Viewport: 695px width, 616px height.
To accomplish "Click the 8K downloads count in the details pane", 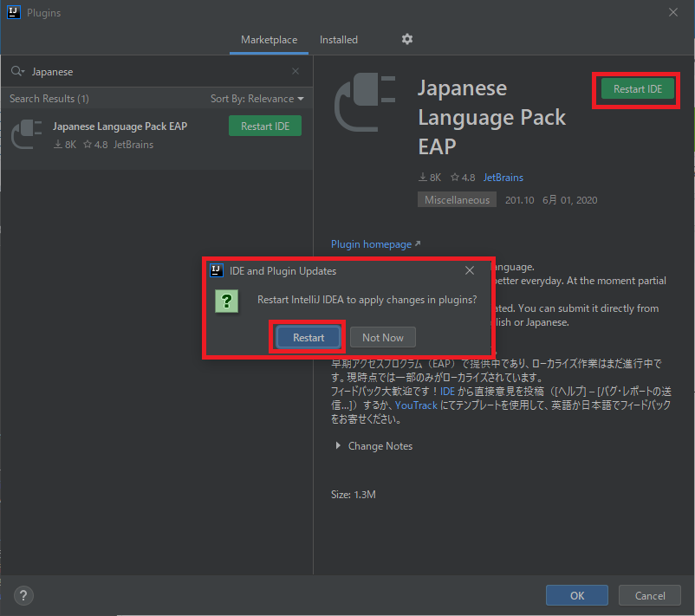I will tap(430, 178).
